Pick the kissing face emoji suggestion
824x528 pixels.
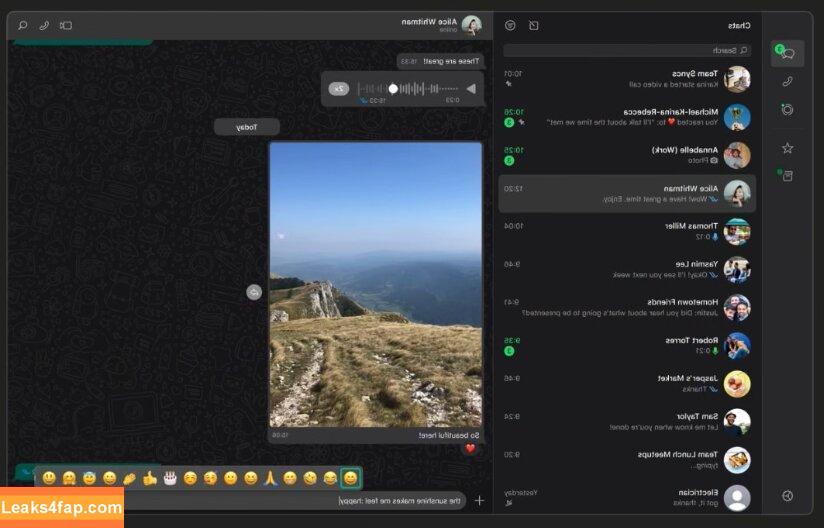coord(210,478)
